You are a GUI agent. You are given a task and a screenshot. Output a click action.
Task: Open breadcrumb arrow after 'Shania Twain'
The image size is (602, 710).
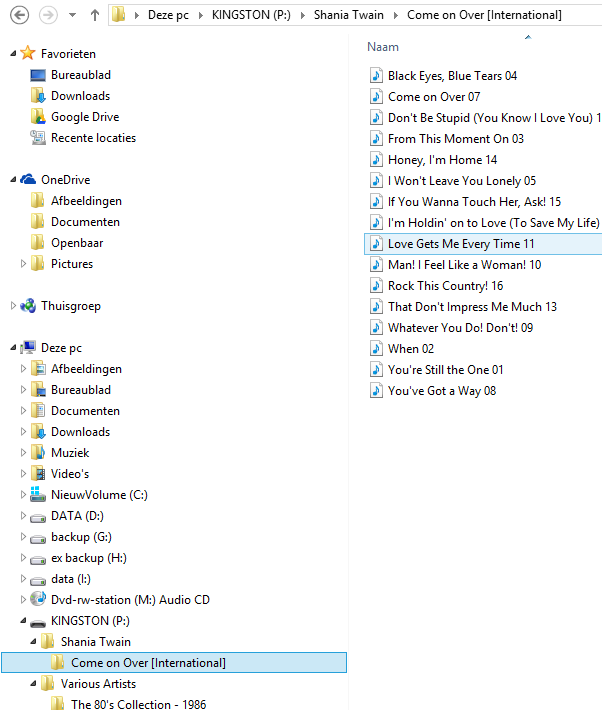click(x=395, y=15)
